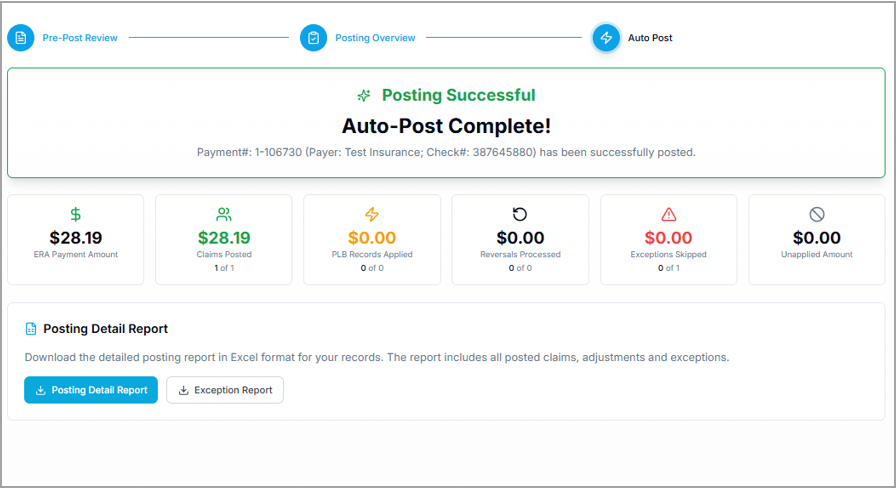Click the payment number confirmation message text
This screenshot has height=488, width=896.
pos(446,152)
